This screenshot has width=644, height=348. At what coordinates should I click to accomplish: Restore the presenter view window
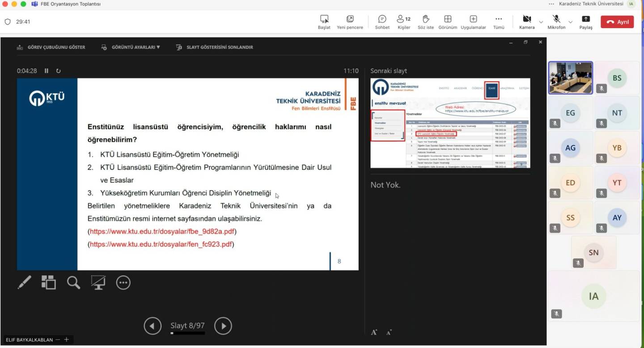click(x=525, y=42)
